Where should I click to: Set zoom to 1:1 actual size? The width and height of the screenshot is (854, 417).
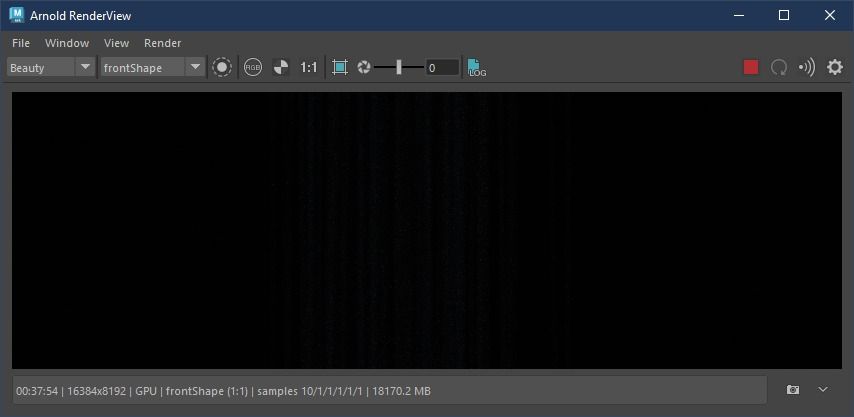[x=309, y=67]
